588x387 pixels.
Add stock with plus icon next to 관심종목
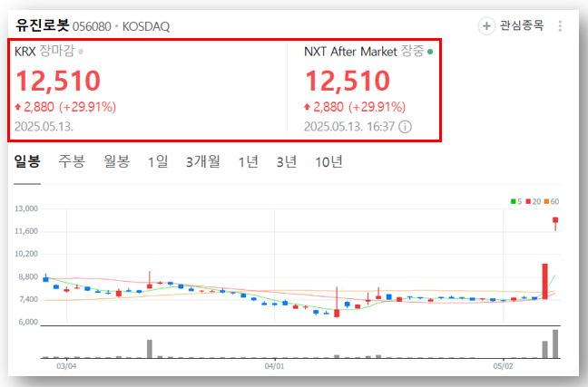(x=486, y=26)
